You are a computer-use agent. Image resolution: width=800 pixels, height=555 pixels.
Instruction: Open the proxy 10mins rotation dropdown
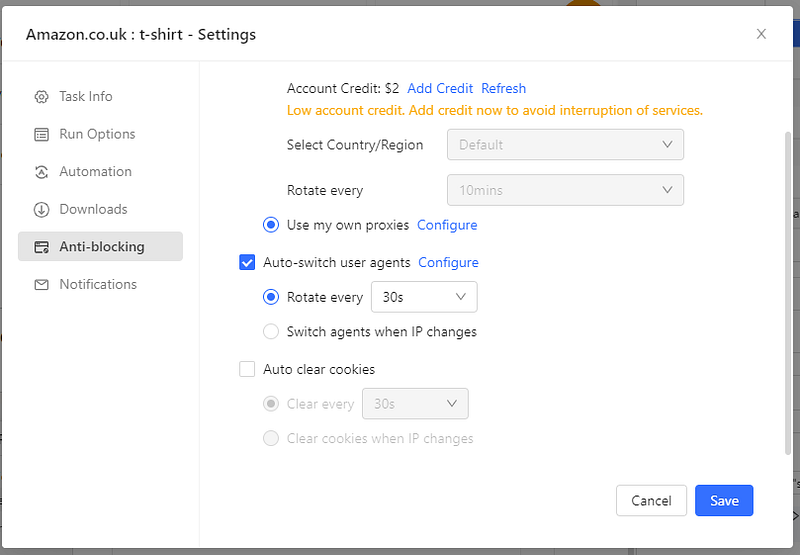(x=565, y=190)
